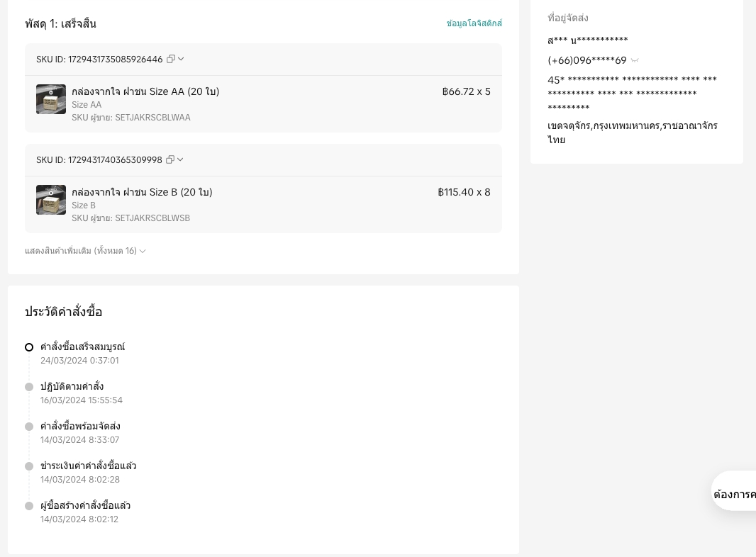Copy SKU ID 1729431740365309998 with copy icon
This screenshot has height=557, width=756.
coord(169,159)
